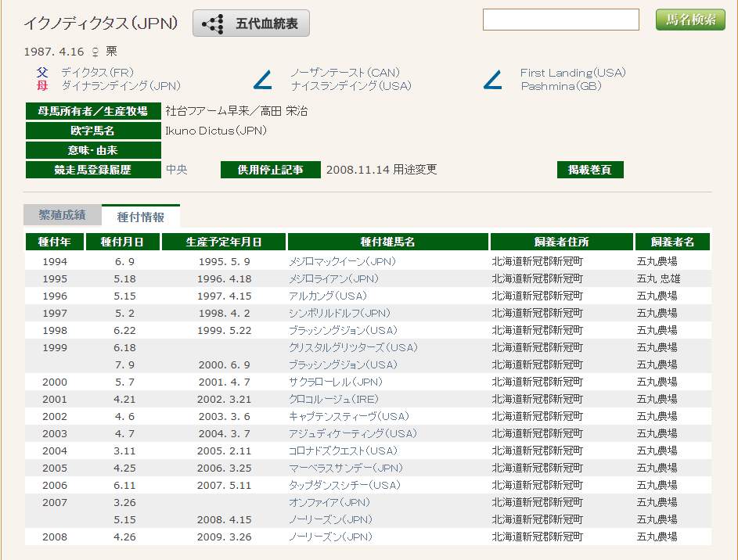Open マーベラスサンデー(JPN) stallion link
This screenshot has width=738, height=560.
(x=346, y=468)
